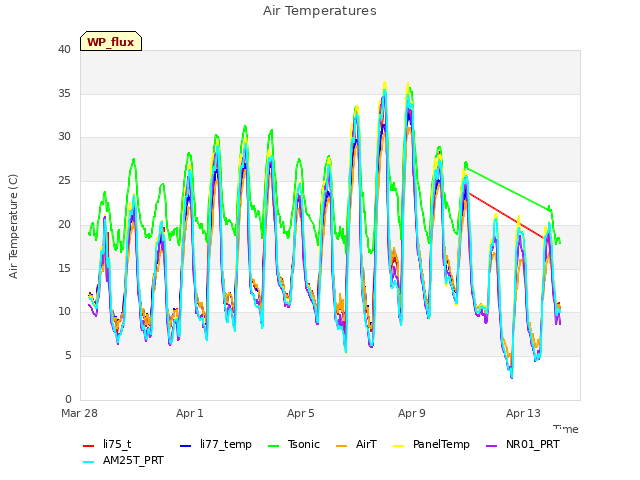Click the Apr 9 x-axis tick label
This screenshot has width=640, height=480.
click(412, 413)
